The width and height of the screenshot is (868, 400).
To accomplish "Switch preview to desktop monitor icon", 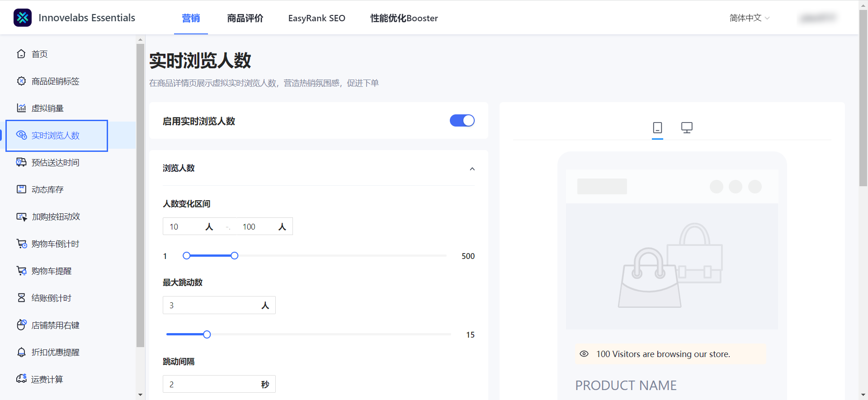I will click(x=687, y=128).
